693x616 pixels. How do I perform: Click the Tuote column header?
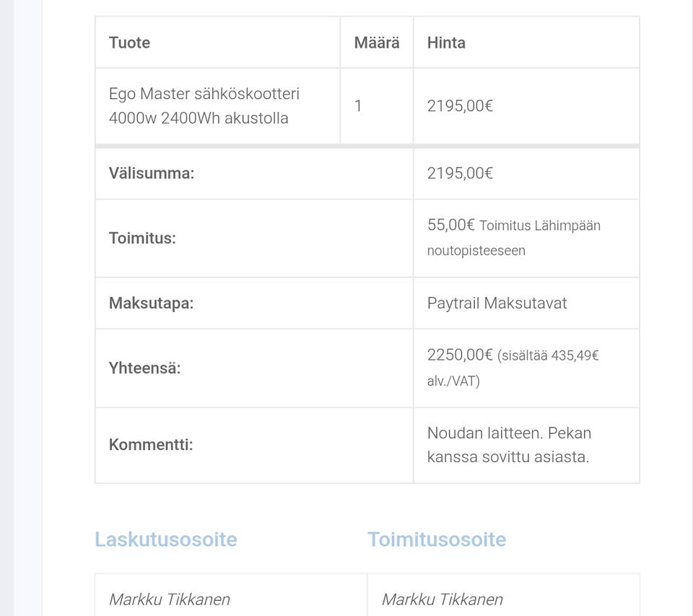click(129, 43)
